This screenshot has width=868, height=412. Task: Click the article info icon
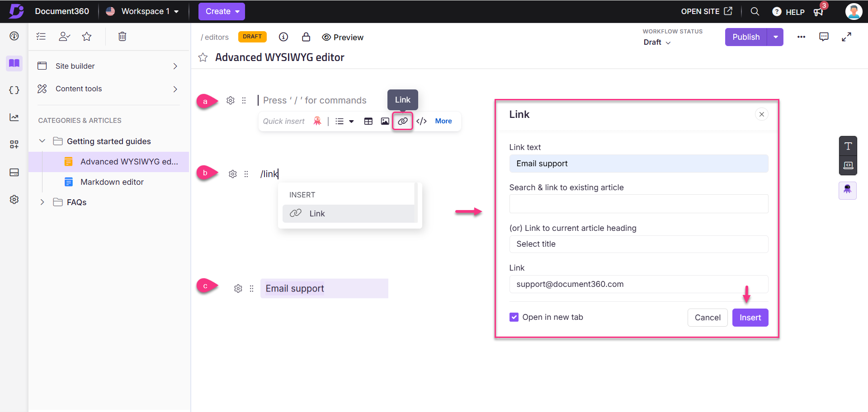tap(283, 37)
